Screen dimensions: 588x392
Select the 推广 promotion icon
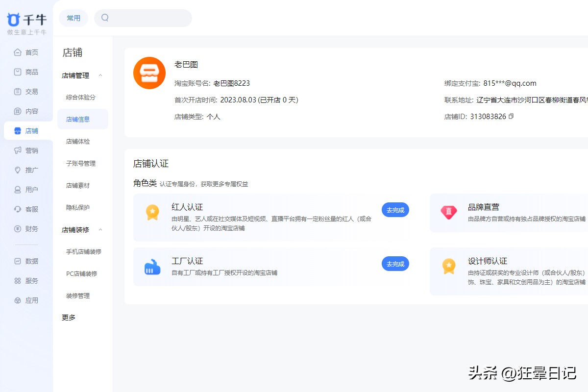[19, 170]
